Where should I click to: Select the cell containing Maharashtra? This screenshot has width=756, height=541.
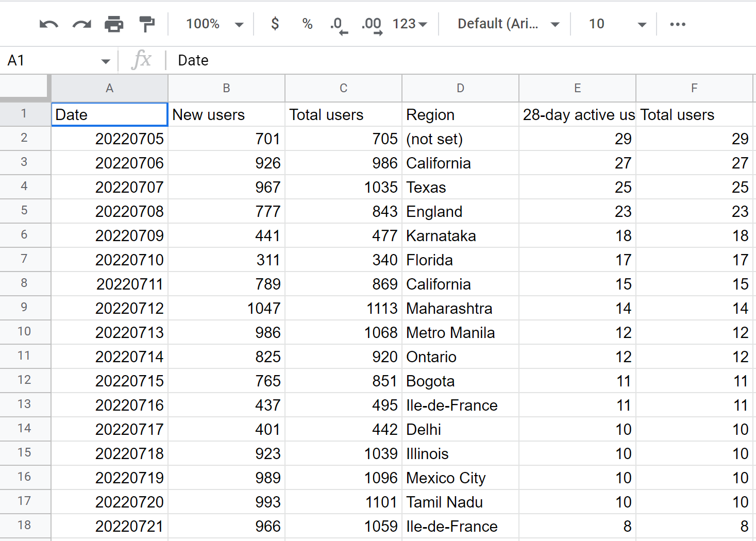click(460, 309)
